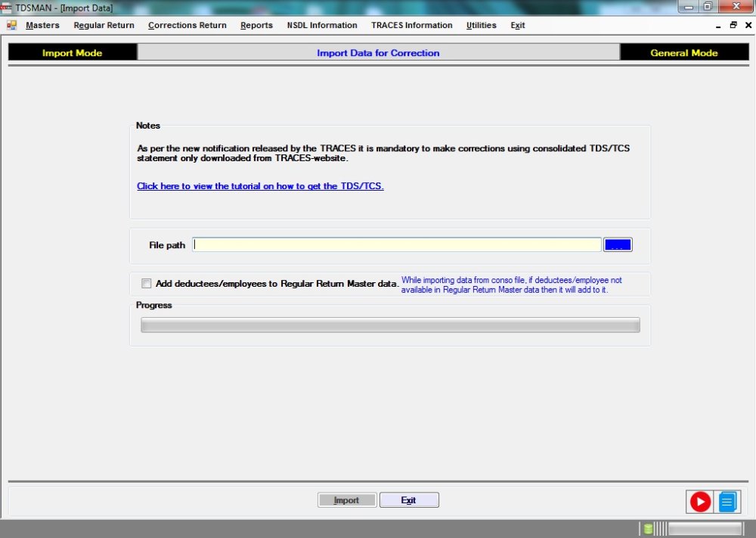This screenshot has height=538, width=756.
Task: Open the Masters menu
Action: [x=42, y=25]
